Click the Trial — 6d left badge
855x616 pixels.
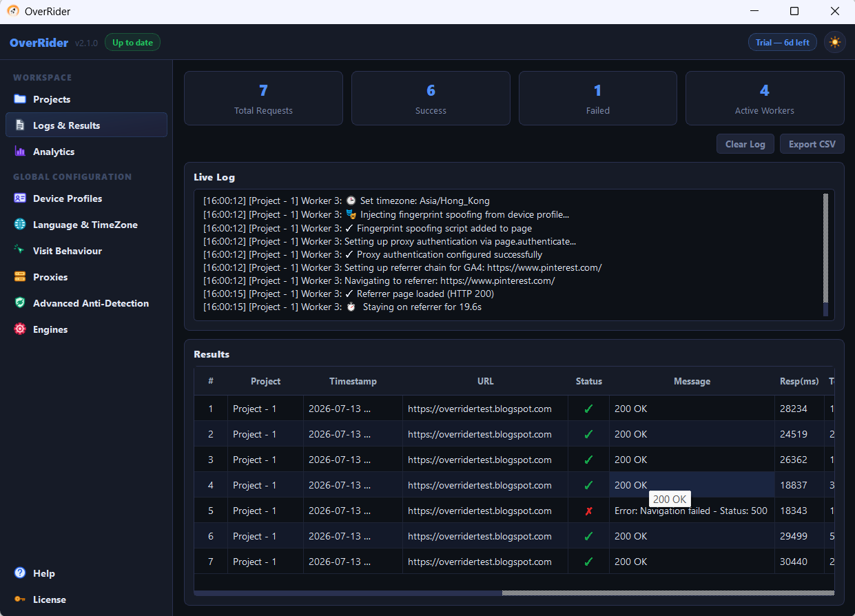(783, 43)
